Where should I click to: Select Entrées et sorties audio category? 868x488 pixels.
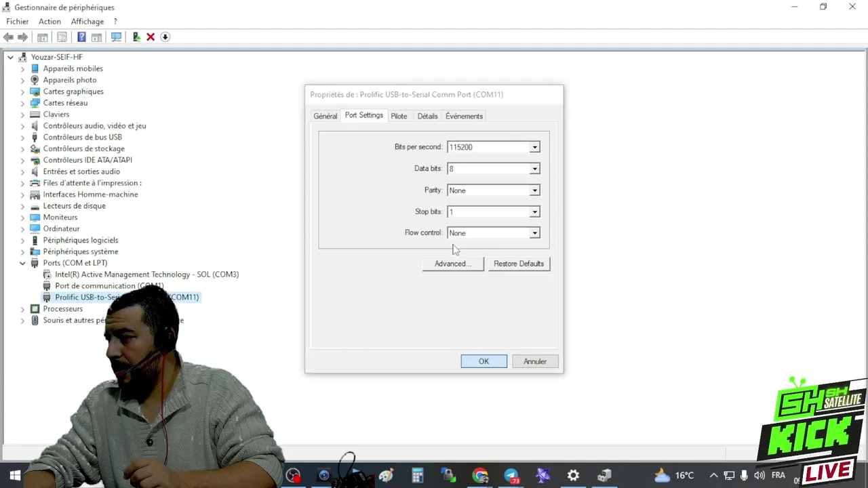point(81,172)
